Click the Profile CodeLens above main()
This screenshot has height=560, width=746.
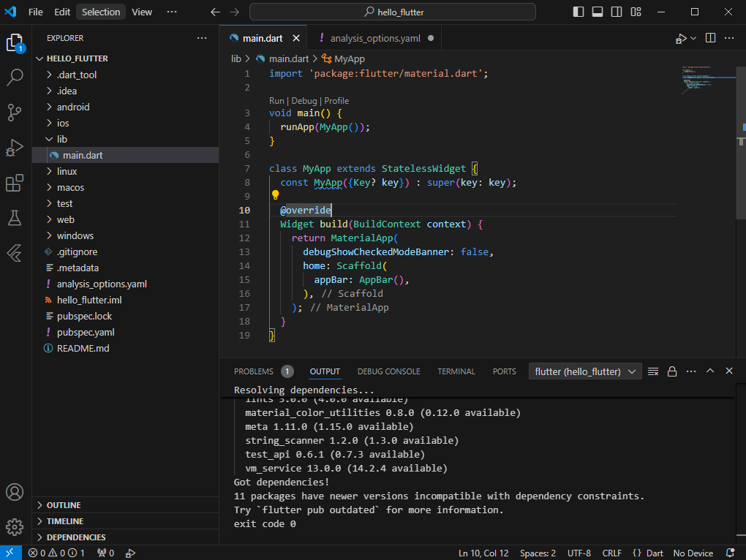pos(336,101)
